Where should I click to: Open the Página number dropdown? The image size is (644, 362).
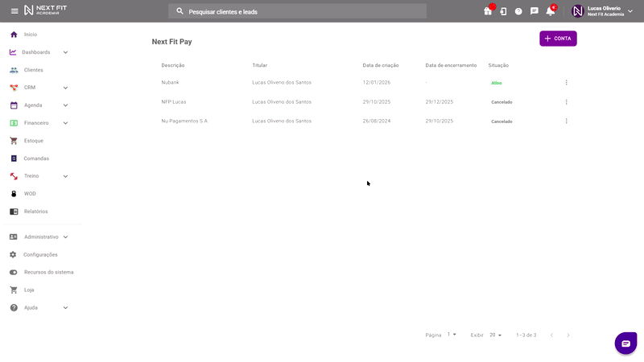point(452,335)
